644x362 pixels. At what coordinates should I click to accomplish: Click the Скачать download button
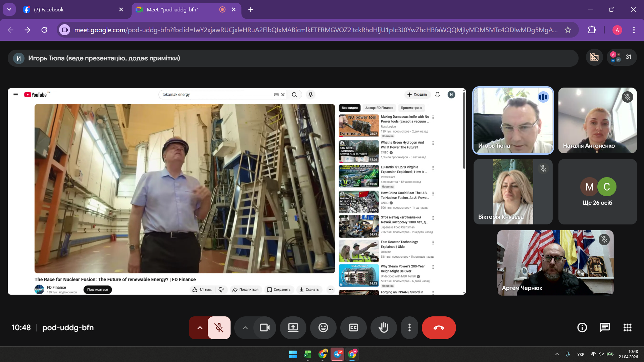309,290
